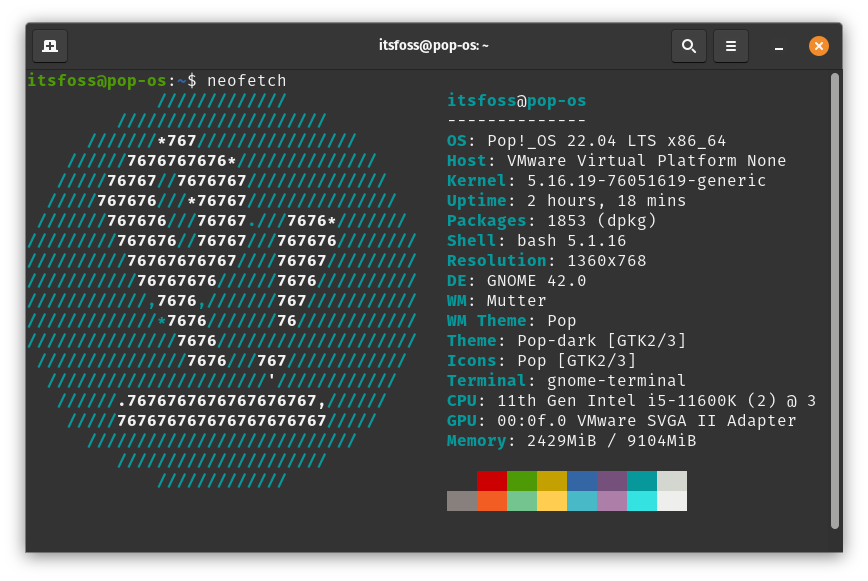Click the mustard yellow color block
Viewport: 868px width, 581px height.
551,481
